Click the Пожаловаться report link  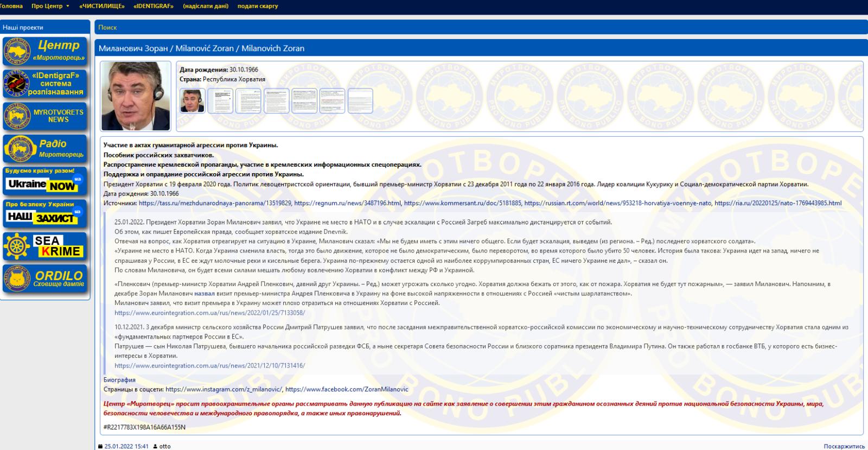pyautogui.click(x=844, y=446)
